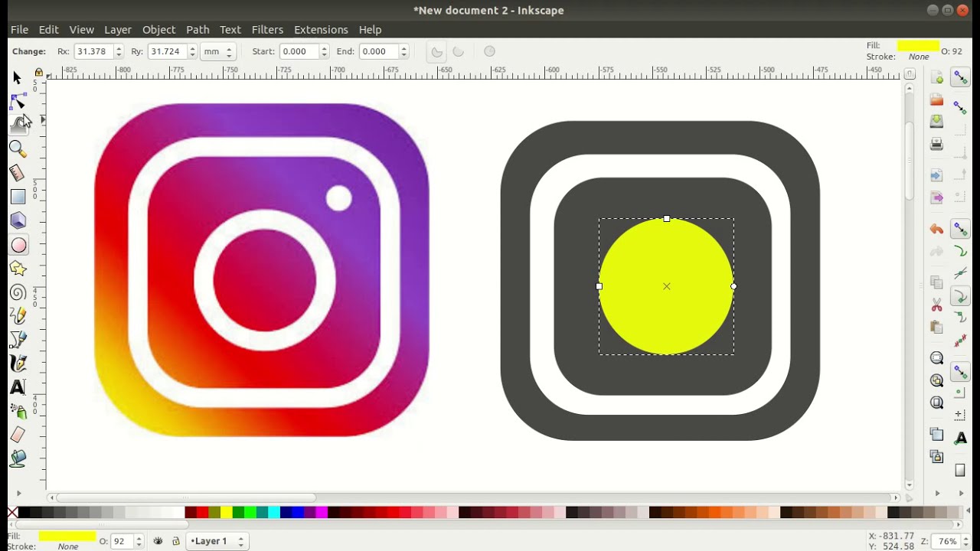This screenshot has width=980, height=551.
Task: Zoom to fit drawing icon
Action: tap(936, 380)
